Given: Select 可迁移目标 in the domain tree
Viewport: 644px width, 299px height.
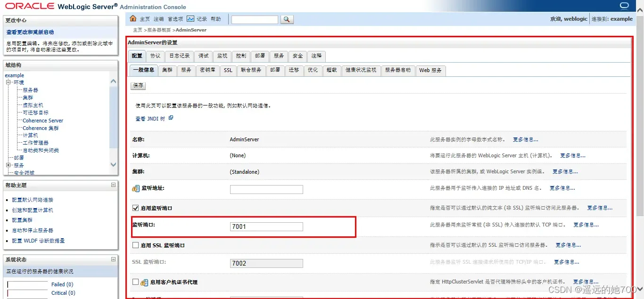Looking at the screenshot, I should pos(35,113).
